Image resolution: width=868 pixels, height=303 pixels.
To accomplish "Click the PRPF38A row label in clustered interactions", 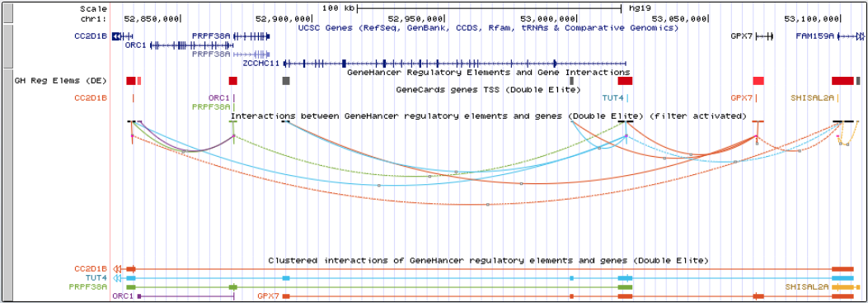I will coord(88,287).
